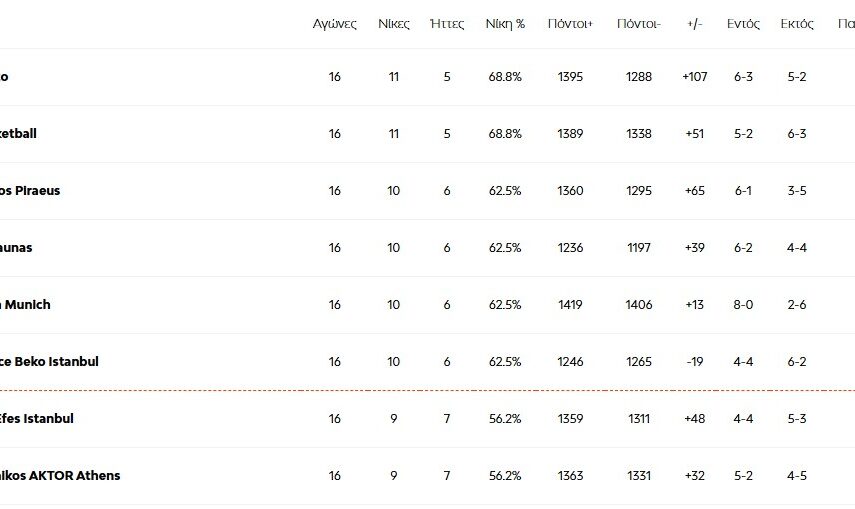Click the Ήττες column header

446,24
